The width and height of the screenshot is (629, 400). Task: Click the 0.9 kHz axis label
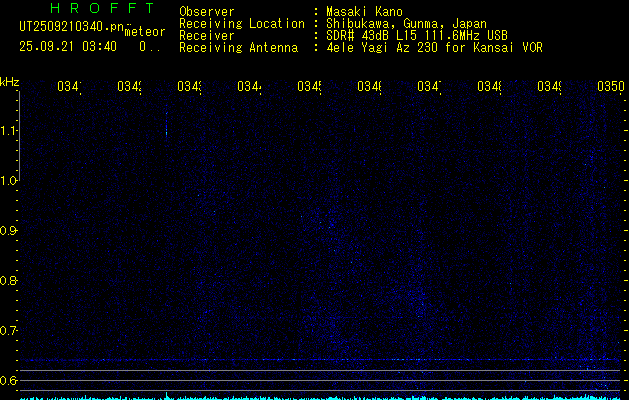pyautogui.click(x=8, y=231)
